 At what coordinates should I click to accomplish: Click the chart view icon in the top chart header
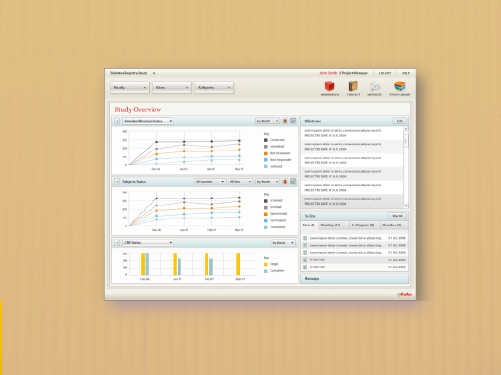(293, 121)
